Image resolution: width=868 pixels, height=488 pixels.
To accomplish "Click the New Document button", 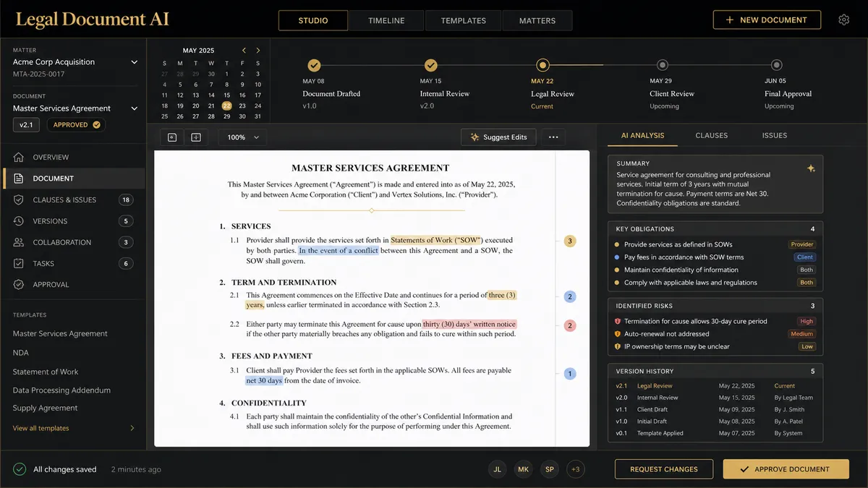I will (767, 20).
